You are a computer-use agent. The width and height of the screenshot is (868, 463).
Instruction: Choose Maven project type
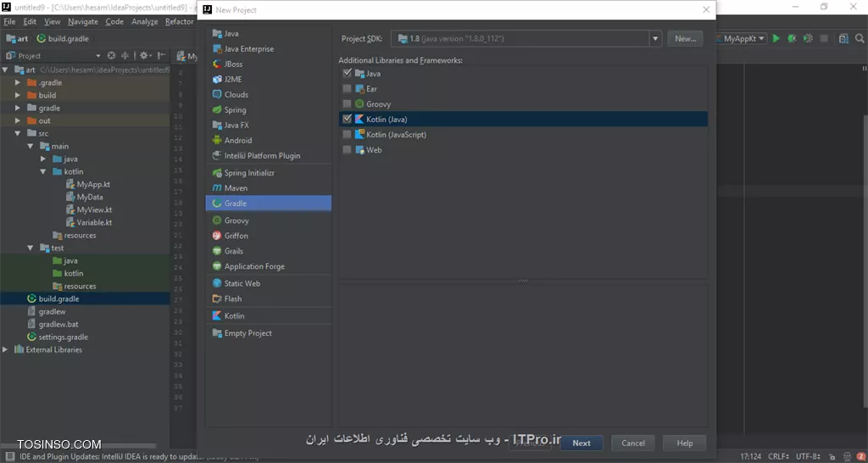coord(269,188)
